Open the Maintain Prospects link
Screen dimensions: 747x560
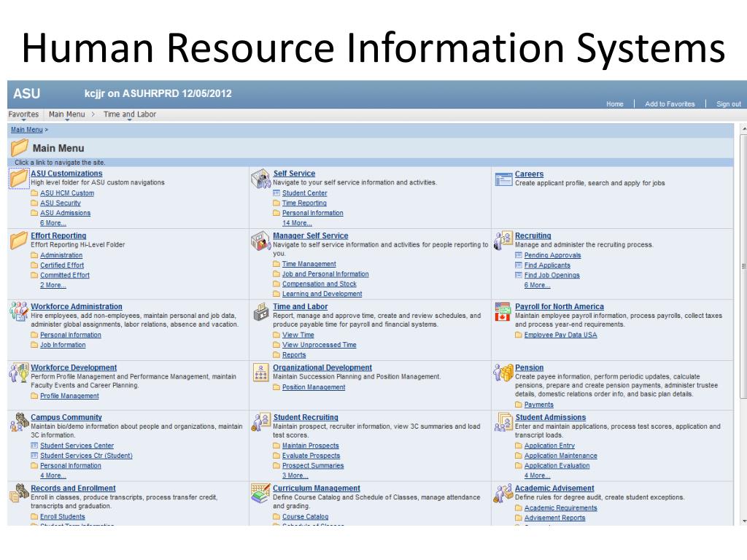[311, 446]
